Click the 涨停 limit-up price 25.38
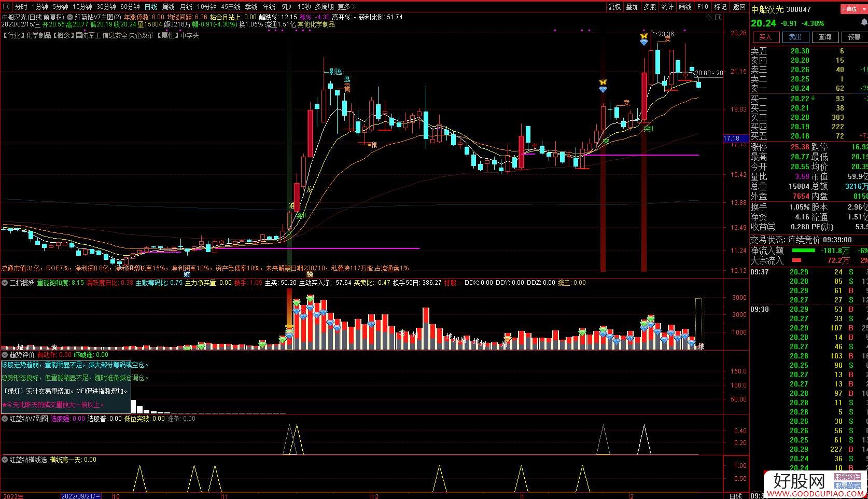The image size is (868, 499). click(x=800, y=147)
